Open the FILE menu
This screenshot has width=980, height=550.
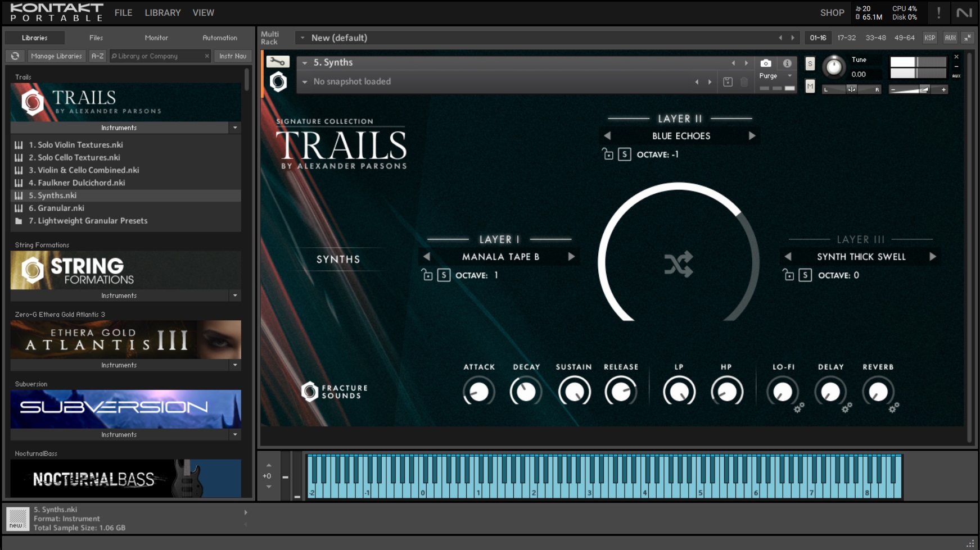(x=124, y=13)
